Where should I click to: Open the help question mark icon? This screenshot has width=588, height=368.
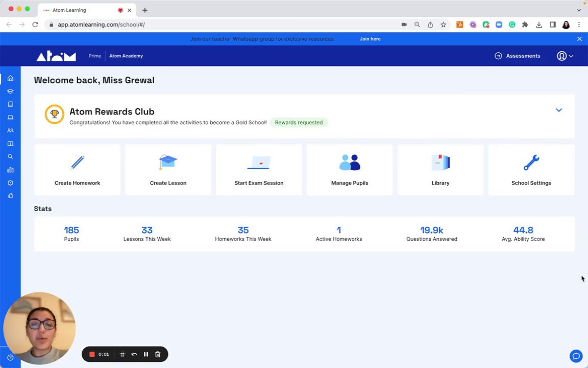point(11,357)
